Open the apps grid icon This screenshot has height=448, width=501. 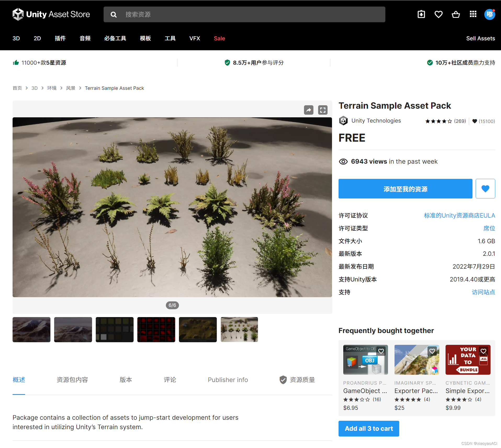[473, 14]
